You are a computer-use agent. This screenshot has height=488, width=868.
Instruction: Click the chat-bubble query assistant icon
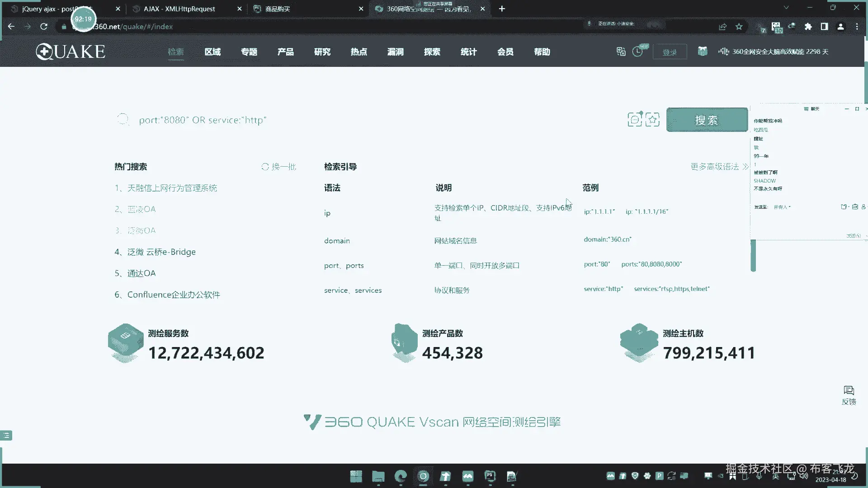(x=634, y=120)
